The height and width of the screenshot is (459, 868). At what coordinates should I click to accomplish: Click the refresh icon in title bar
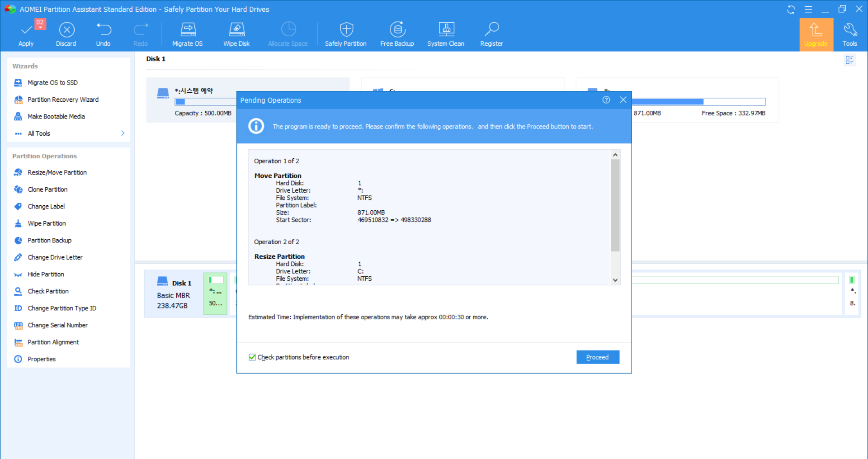pos(791,9)
